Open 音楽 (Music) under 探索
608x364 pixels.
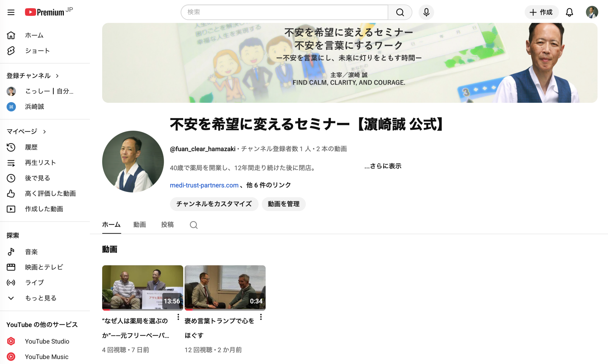click(31, 251)
